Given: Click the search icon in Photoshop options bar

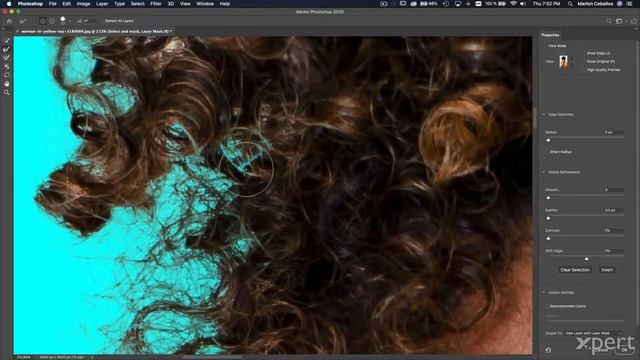Looking at the screenshot, I should click(609, 21).
